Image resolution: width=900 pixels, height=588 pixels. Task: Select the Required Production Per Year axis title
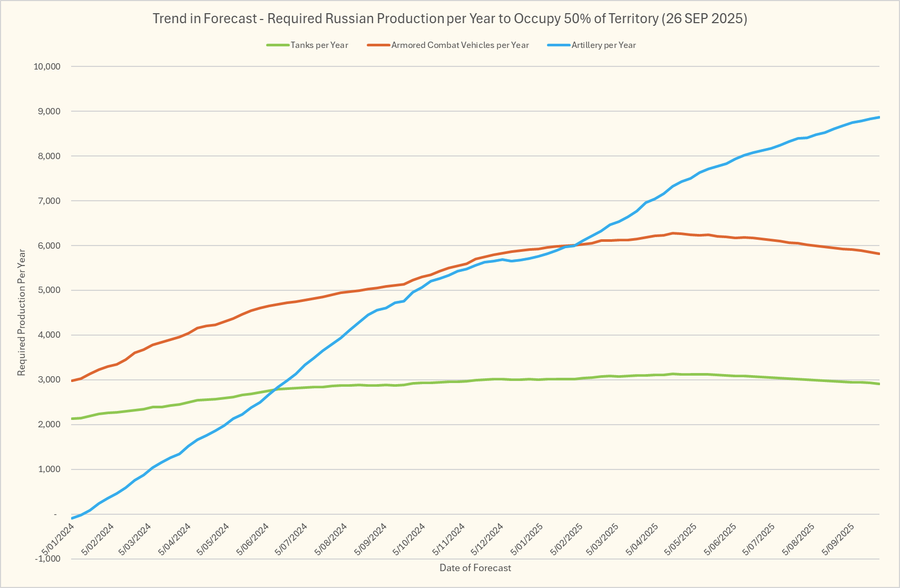[x=22, y=312]
